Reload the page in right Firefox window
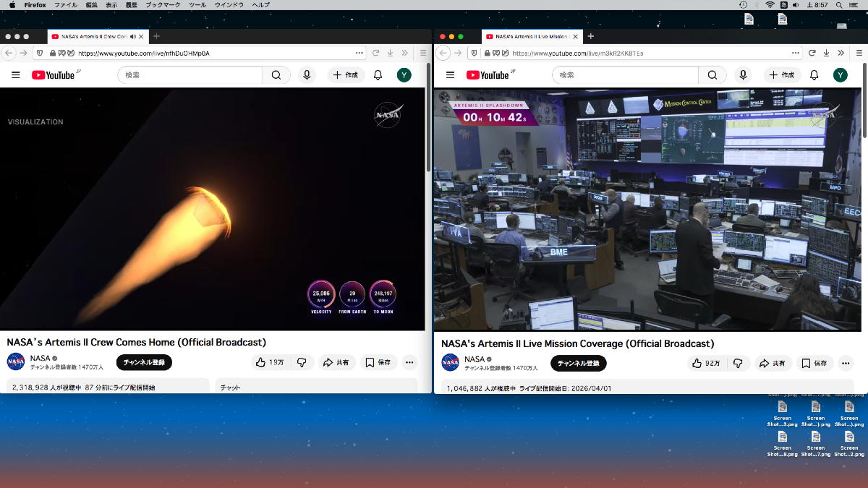This screenshot has width=868, height=488. pyautogui.click(x=812, y=53)
